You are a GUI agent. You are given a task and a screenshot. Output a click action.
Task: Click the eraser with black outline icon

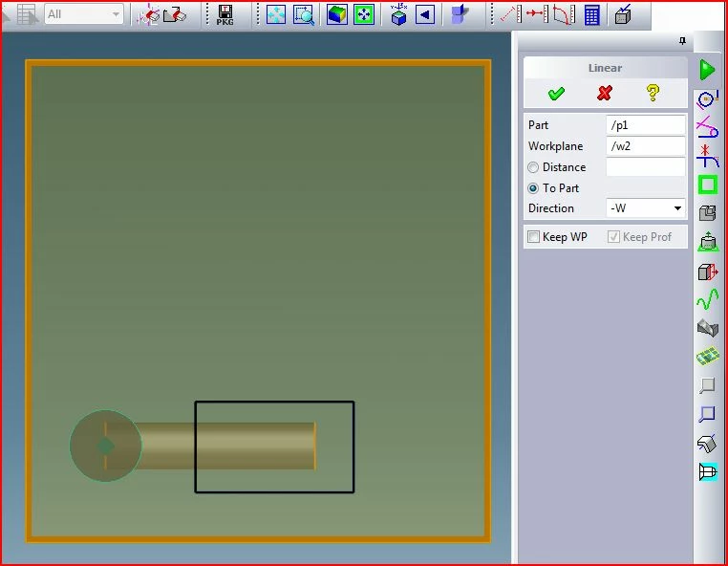click(175, 14)
